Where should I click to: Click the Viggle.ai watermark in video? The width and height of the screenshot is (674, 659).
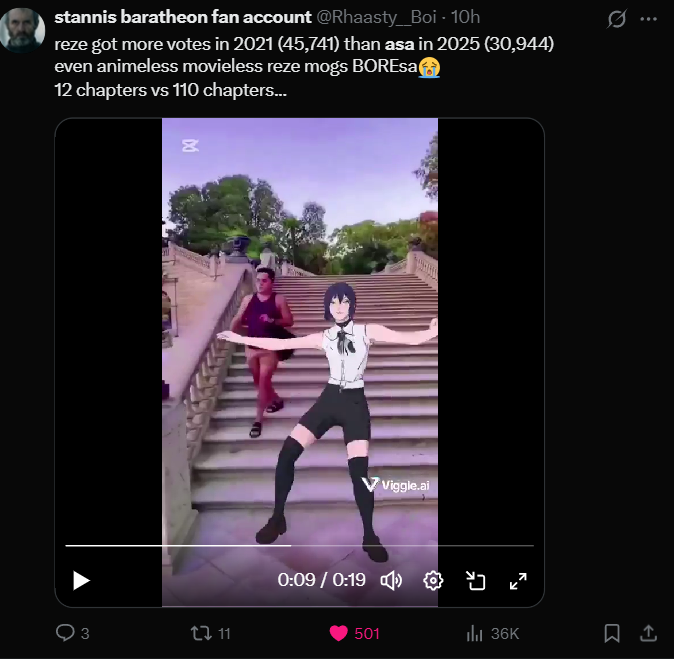click(x=395, y=484)
